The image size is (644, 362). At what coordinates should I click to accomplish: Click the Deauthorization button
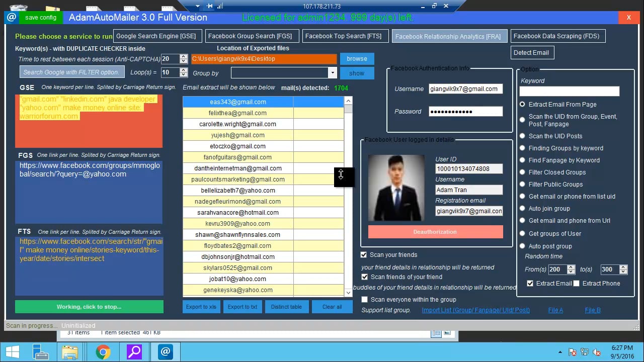435,232
